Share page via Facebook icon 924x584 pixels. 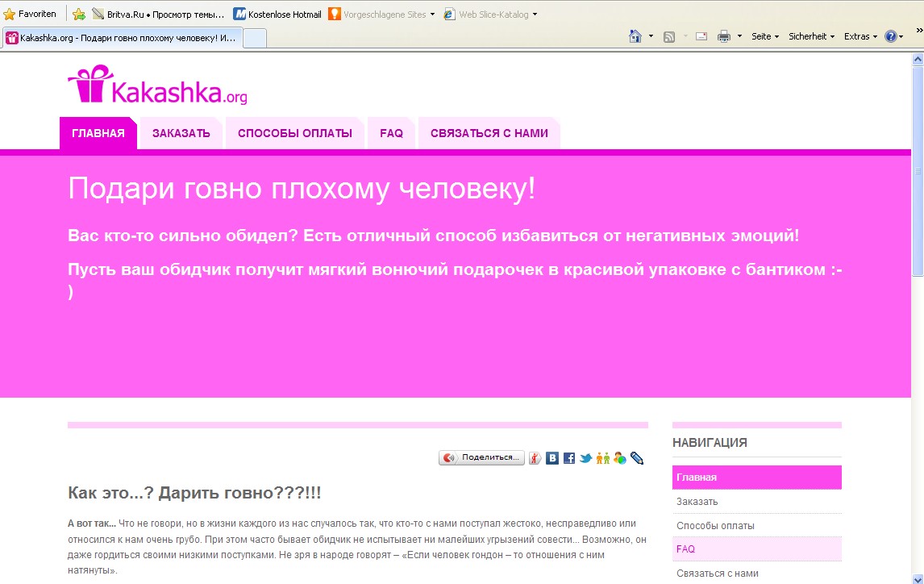coord(569,458)
